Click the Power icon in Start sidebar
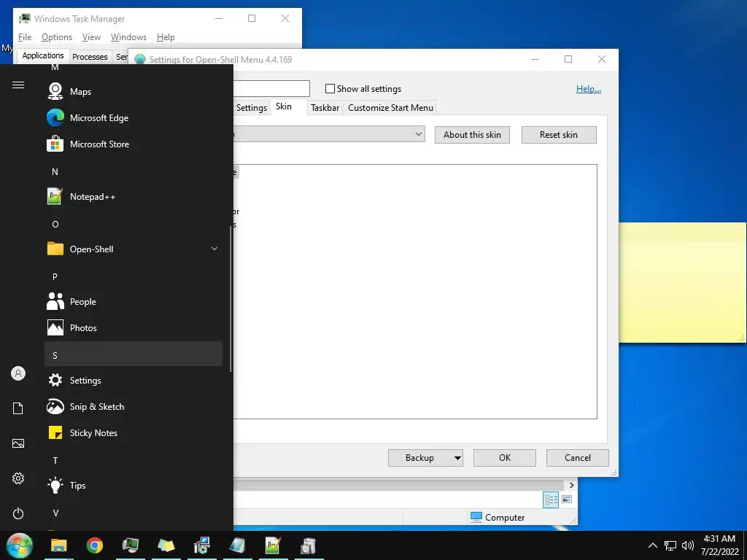 [18, 513]
